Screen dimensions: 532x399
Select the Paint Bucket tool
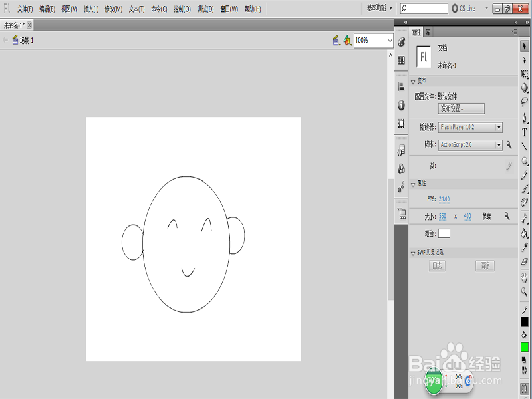pyautogui.click(x=525, y=233)
